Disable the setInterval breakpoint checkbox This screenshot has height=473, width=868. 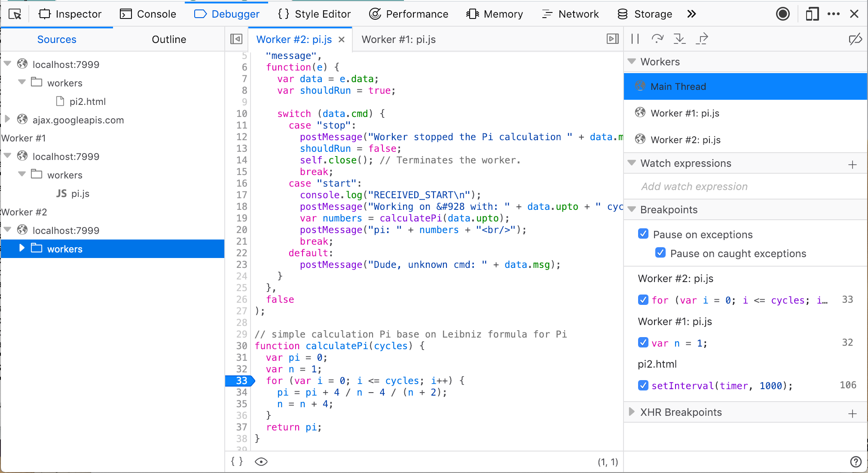pos(643,385)
